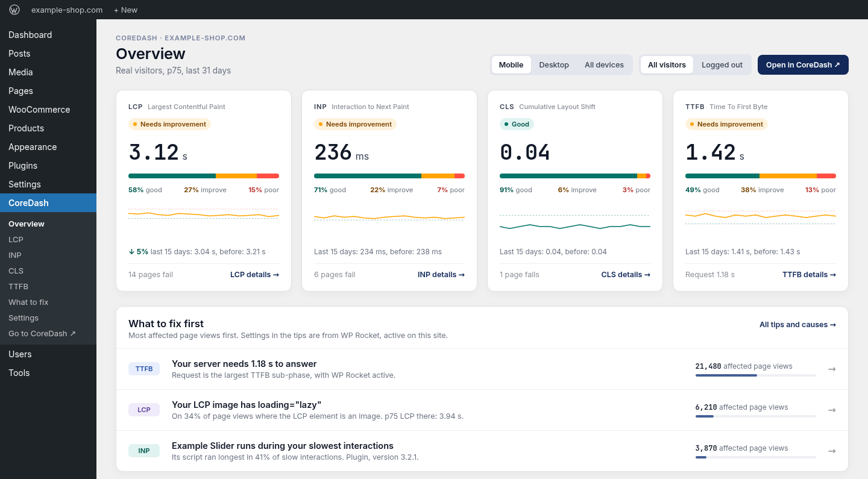Click the LCP tag badge in the tips list
The height and width of the screenshot is (479, 868).
click(144, 410)
